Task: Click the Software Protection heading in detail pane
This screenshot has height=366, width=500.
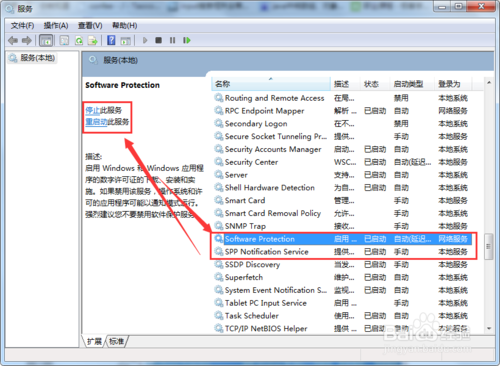Action: pos(122,85)
